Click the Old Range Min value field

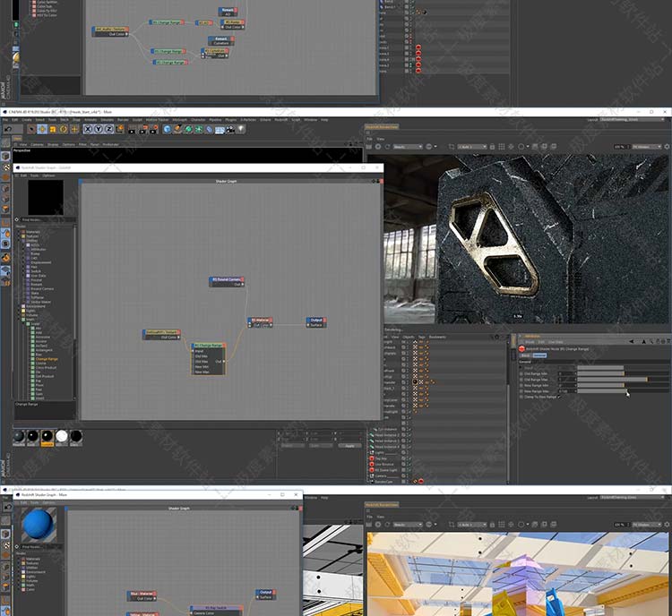coord(566,373)
